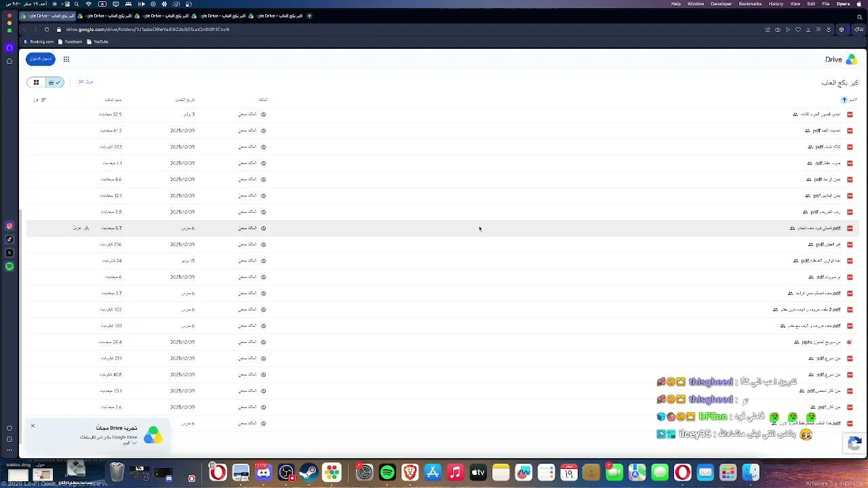The height and width of the screenshot is (488, 868).
Task: Open Discord from the Dock
Action: pos(263,472)
